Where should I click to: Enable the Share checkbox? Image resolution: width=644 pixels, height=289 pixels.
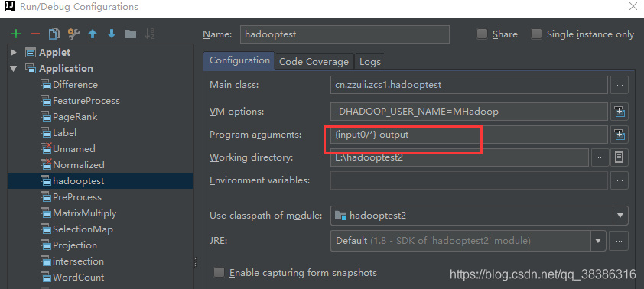(482, 34)
